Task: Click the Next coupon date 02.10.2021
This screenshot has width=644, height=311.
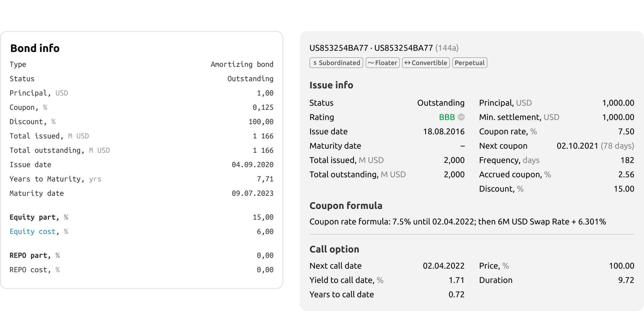Action: pos(577,146)
